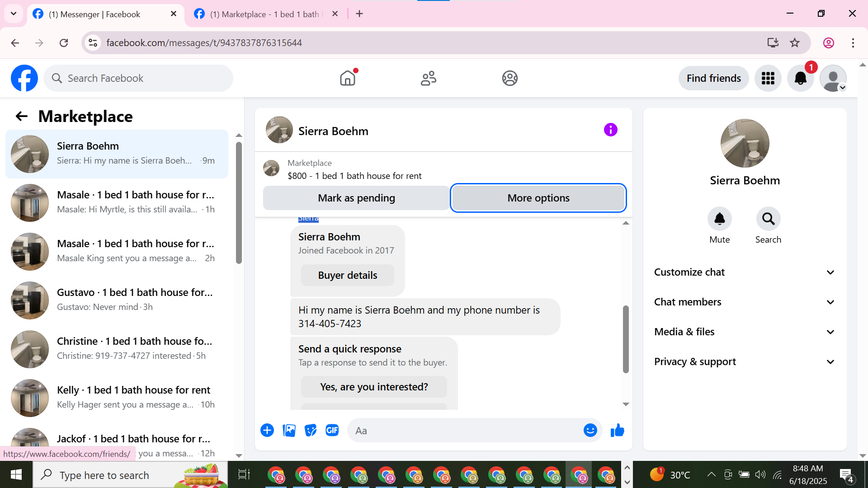Open Gustavo's Never mind conversation
The height and width of the screenshot is (488, 868).
click(117, 300)
